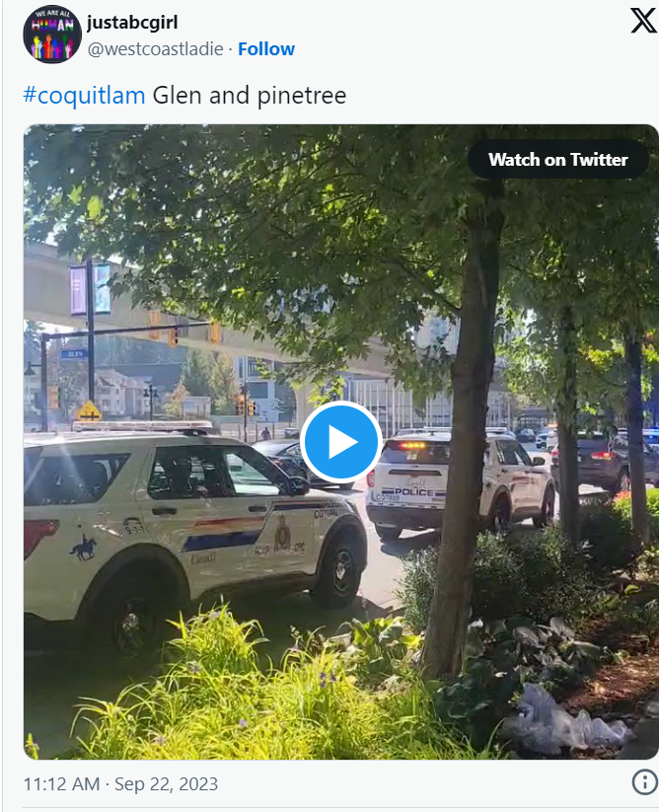Screen dimensions: 659x812
Task: Open the X logo link
Action: click(x=643, y=21)
